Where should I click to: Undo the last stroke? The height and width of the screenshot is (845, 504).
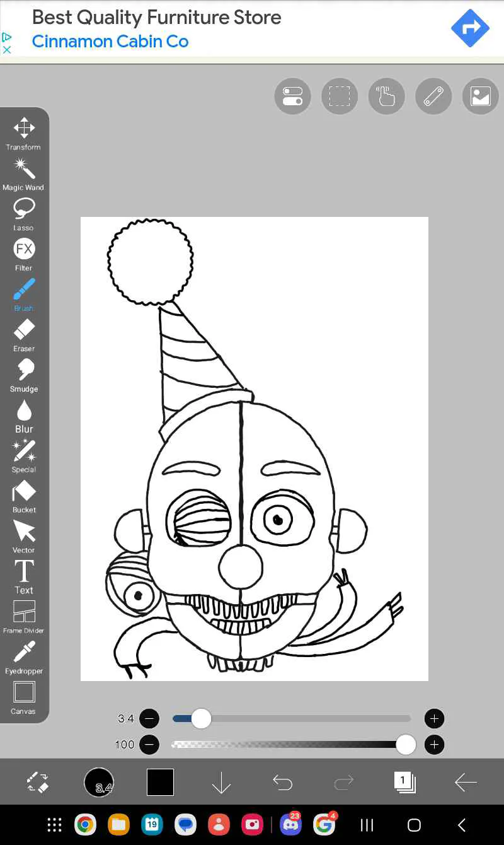[x=282, y=783]
